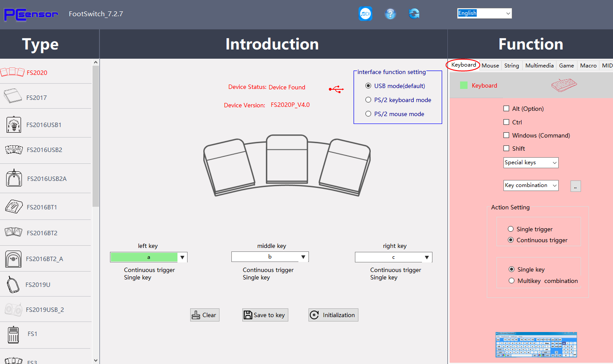Screen dimensions: 613x364
Task: Switch to the Keyboard tab
Action: click(x=464, y=65)
